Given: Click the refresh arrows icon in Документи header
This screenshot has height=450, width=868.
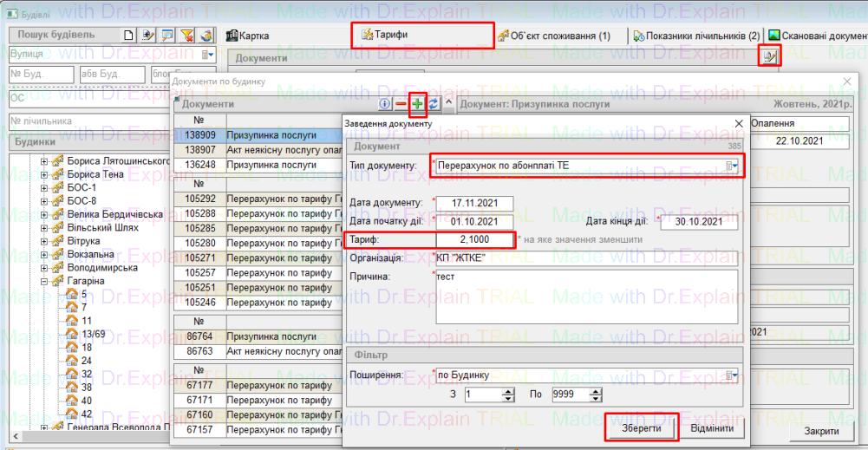Looking at the screenshot, I should pyautogui.click(x=433, y=104).
